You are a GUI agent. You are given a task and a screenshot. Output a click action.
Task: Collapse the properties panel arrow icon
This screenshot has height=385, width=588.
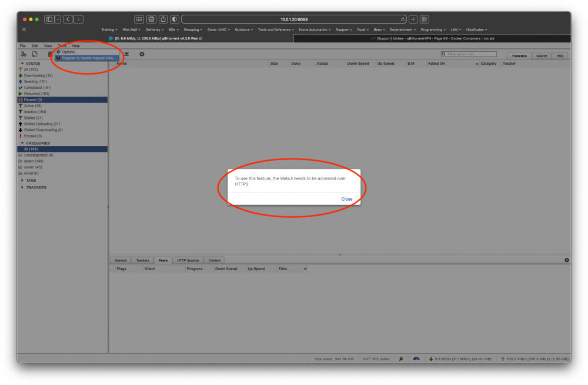567,260
